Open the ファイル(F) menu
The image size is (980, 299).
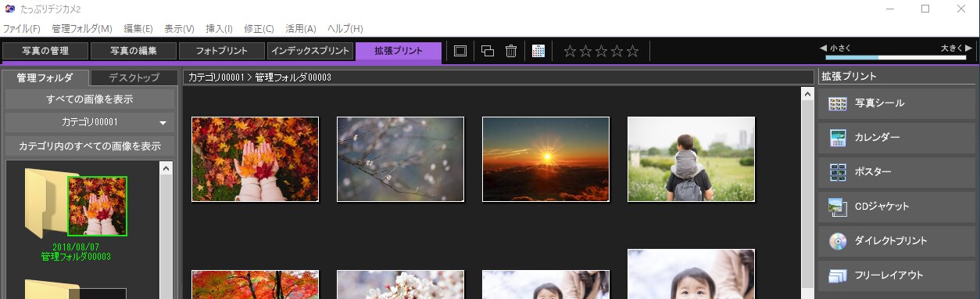click(22, 28)
